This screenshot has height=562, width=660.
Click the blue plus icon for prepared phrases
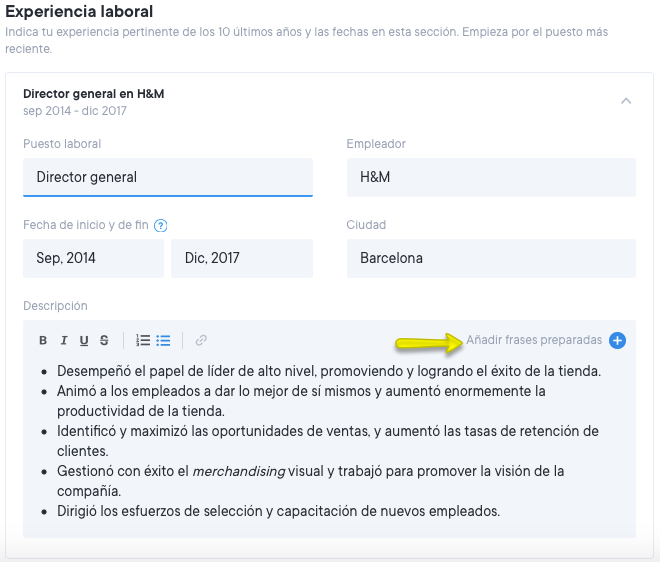pos(618,341)
